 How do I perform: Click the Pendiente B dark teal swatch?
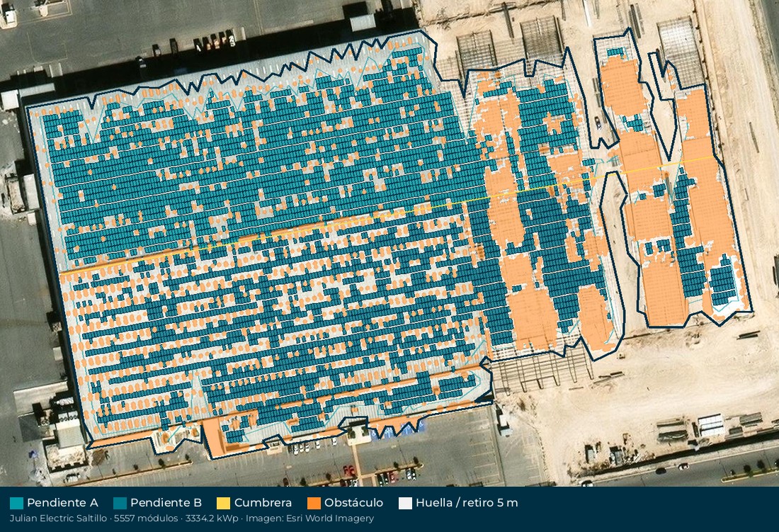click(x=120, y=503)
